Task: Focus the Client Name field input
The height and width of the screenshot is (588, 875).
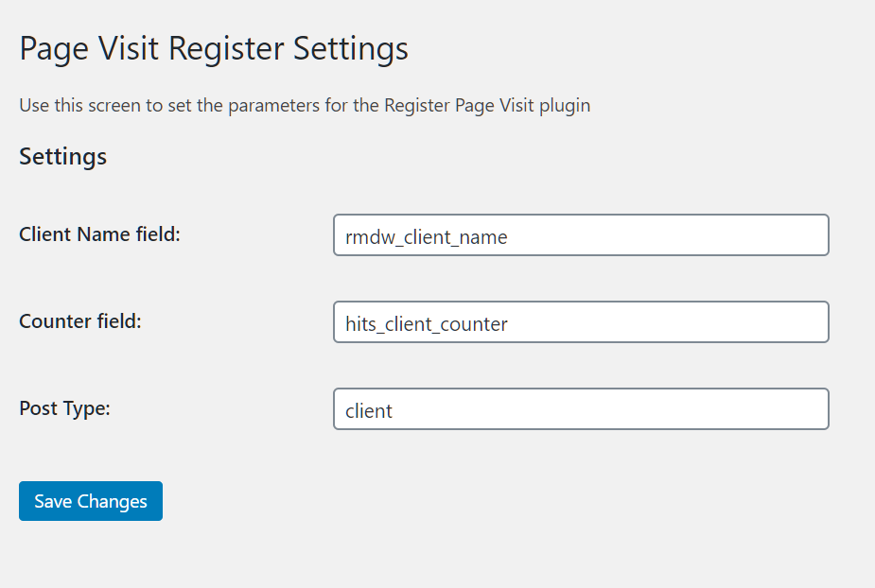Action: 581,235
